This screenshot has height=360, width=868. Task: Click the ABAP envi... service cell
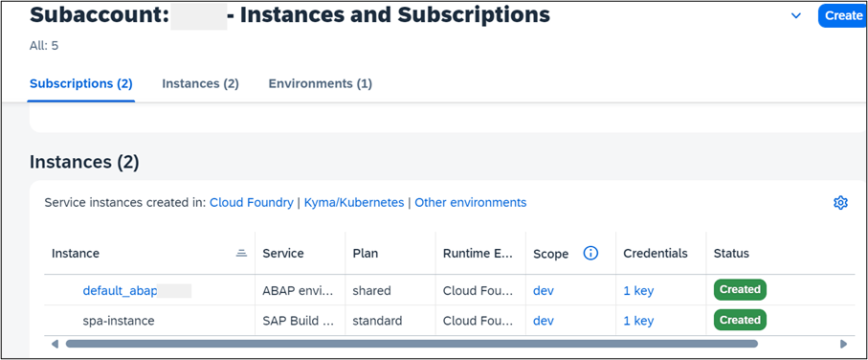coord(298,290)
